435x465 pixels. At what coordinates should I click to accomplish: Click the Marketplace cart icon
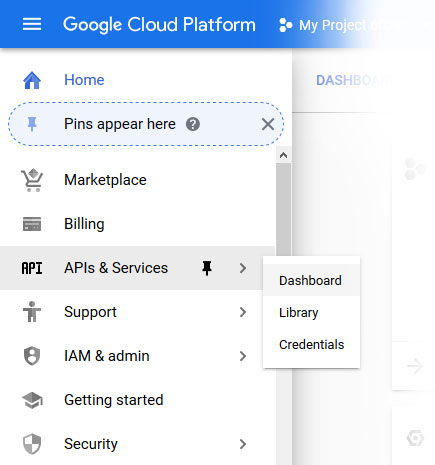point(32,180)
